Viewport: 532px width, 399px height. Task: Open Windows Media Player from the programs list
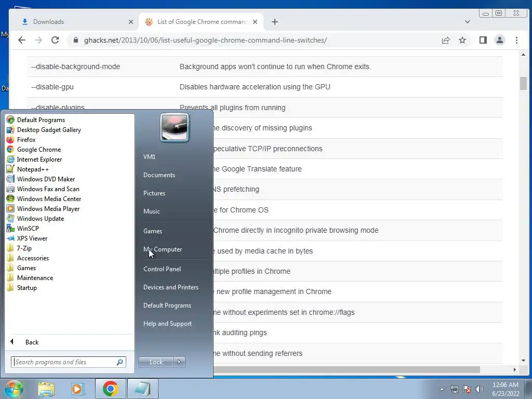click(x=43, y=208)
